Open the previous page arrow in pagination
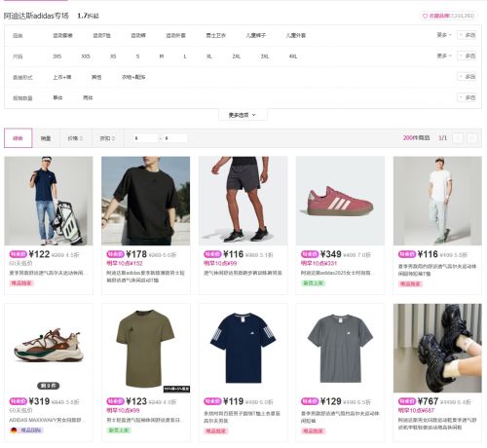This screenshot has height=448, width=487. (458, 138)
